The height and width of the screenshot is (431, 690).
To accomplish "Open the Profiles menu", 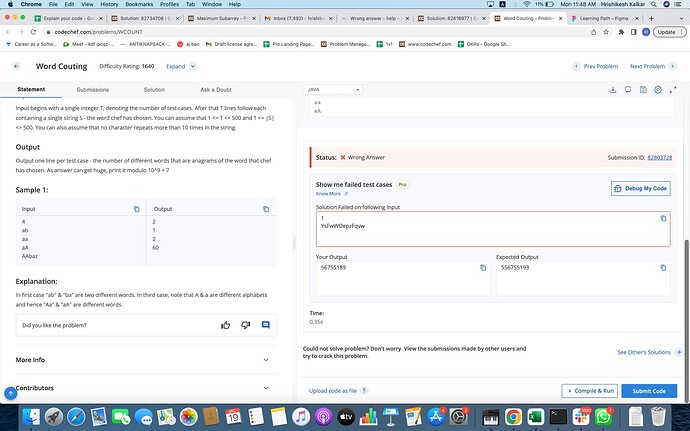I will tap(169, 4).
